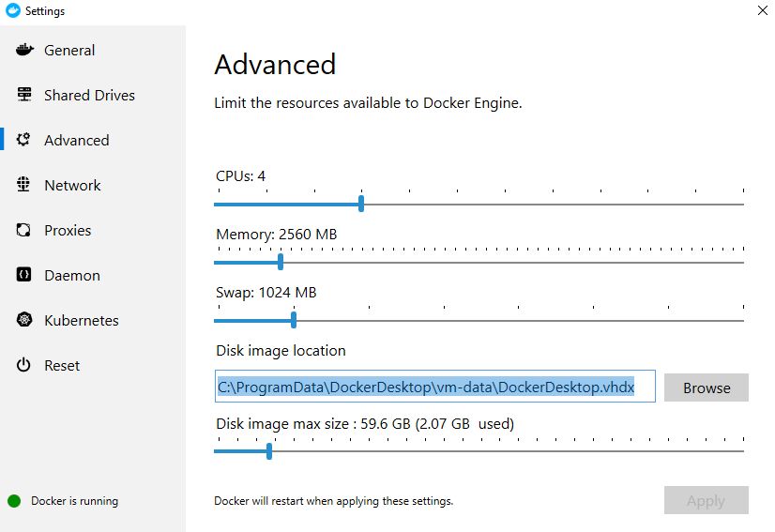The height and width of the screenshot is (532, 775).
Task: Click the Kubernetes wheel icon
Action: tap(24, 320)
